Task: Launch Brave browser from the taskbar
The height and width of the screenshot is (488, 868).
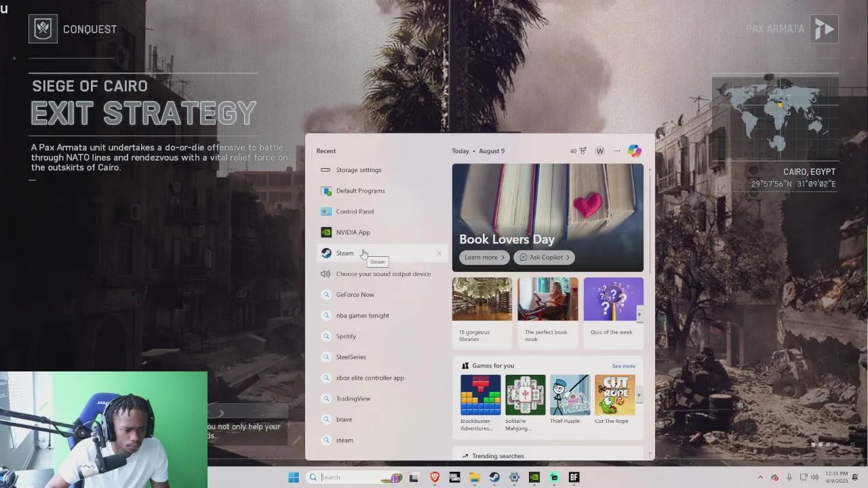Action: pyautogui.click(x=435, y=477)
